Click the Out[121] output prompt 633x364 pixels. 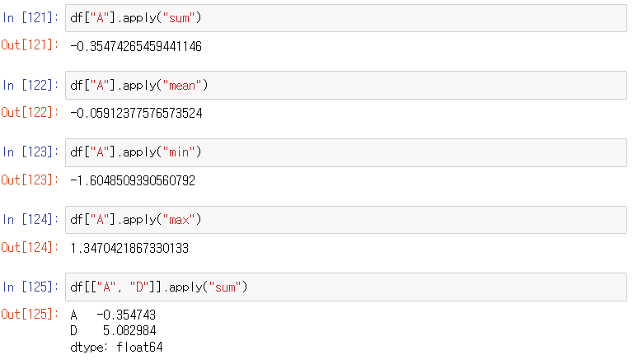tap(30, 44)
